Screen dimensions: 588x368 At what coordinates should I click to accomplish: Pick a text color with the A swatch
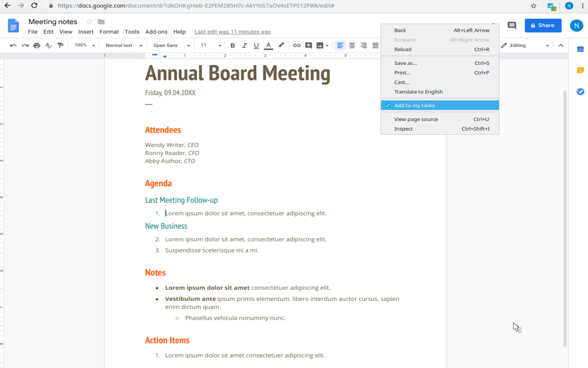[268, 45]
